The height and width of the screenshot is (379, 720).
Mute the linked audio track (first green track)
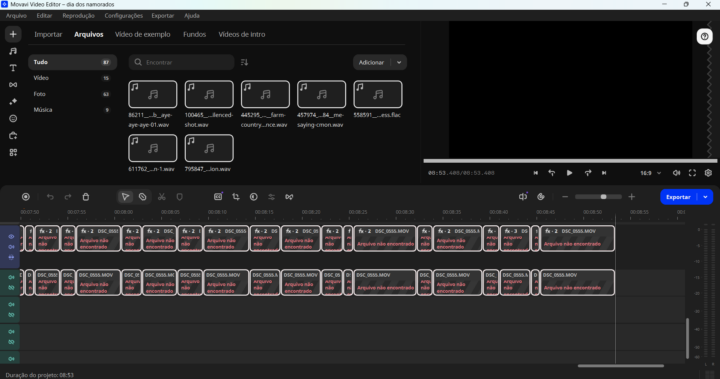point(11,277)
